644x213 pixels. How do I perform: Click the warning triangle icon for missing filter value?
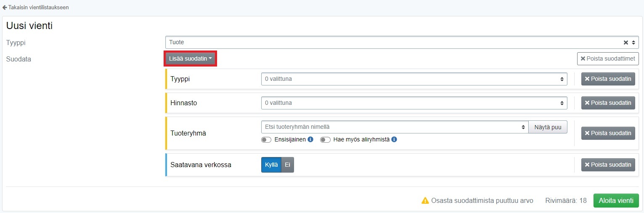tap(425, 201)
